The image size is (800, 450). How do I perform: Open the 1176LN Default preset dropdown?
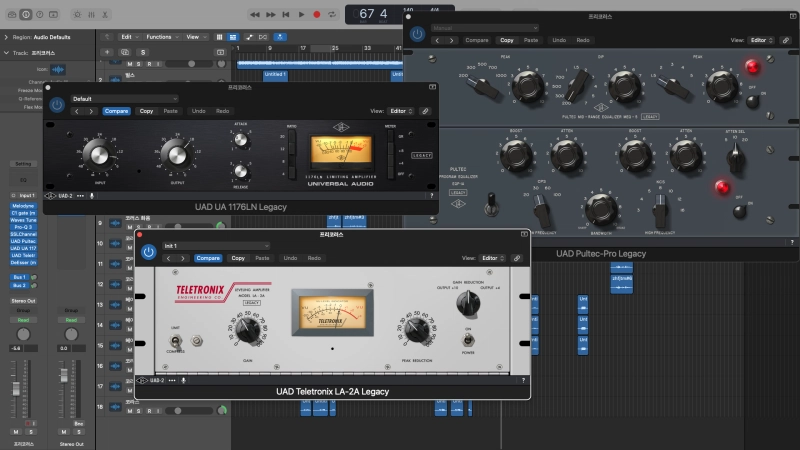(x=120, y=99)
